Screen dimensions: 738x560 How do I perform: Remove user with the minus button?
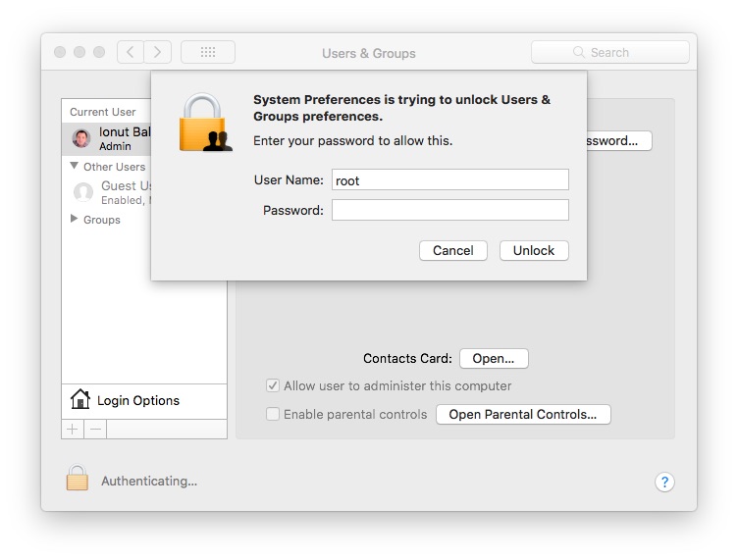pos(95,430)
